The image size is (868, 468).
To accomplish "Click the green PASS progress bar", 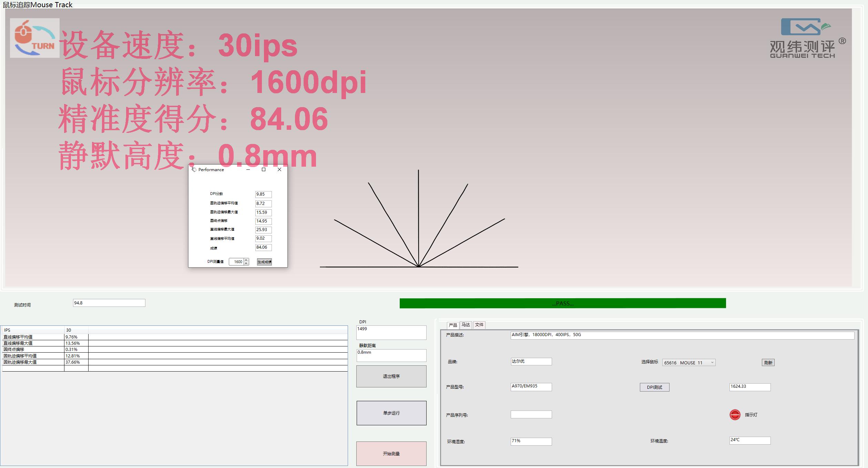I will (x=562, y=303).
